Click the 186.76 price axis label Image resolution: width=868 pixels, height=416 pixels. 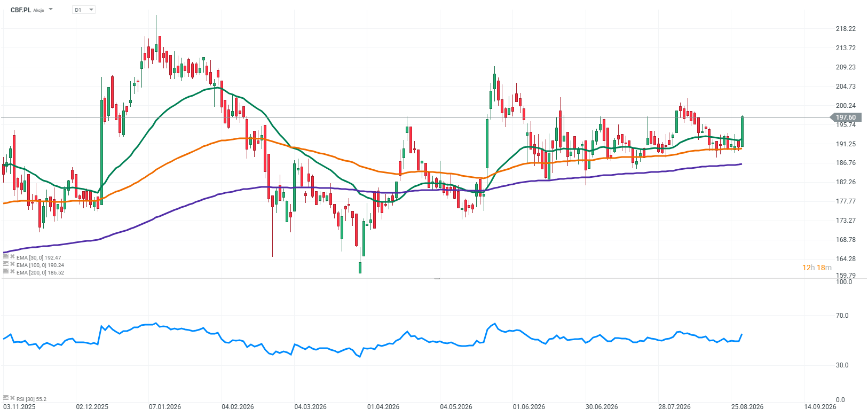(846, 163)
